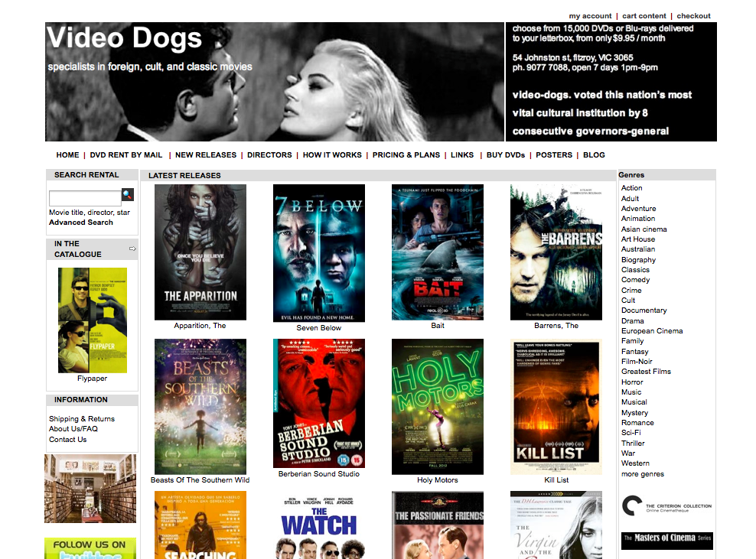The width and height of the screenshot is (756, 559).
Task: Open the LINKS menu item
Action: [x=462, y=154]
